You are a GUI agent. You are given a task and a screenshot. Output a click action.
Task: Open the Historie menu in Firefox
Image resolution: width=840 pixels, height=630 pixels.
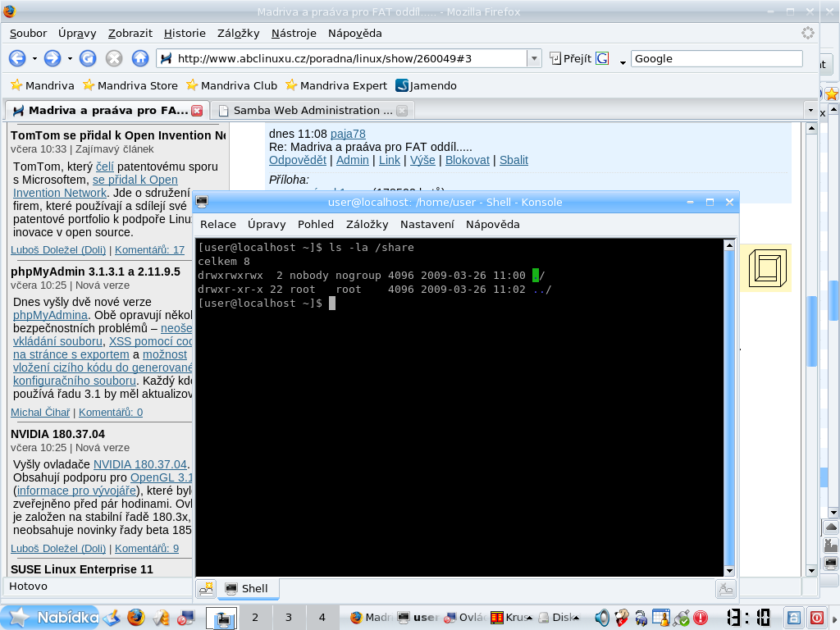[x=185, y=33]
